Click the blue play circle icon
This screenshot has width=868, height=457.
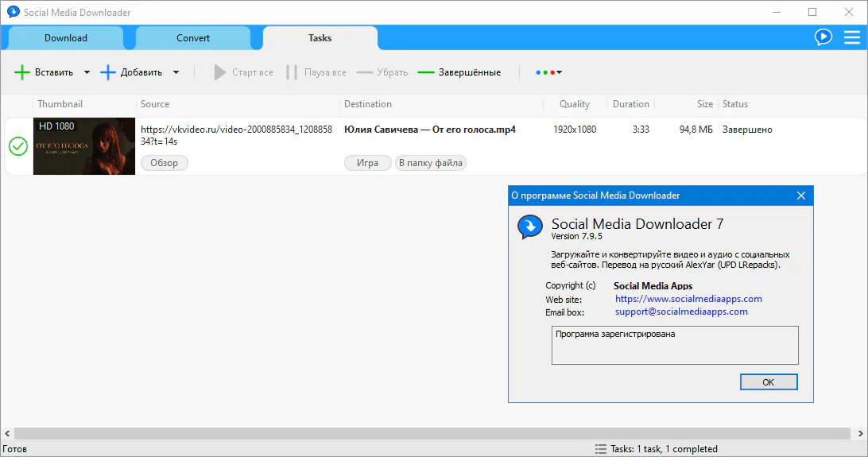click(x=823, y=37)
